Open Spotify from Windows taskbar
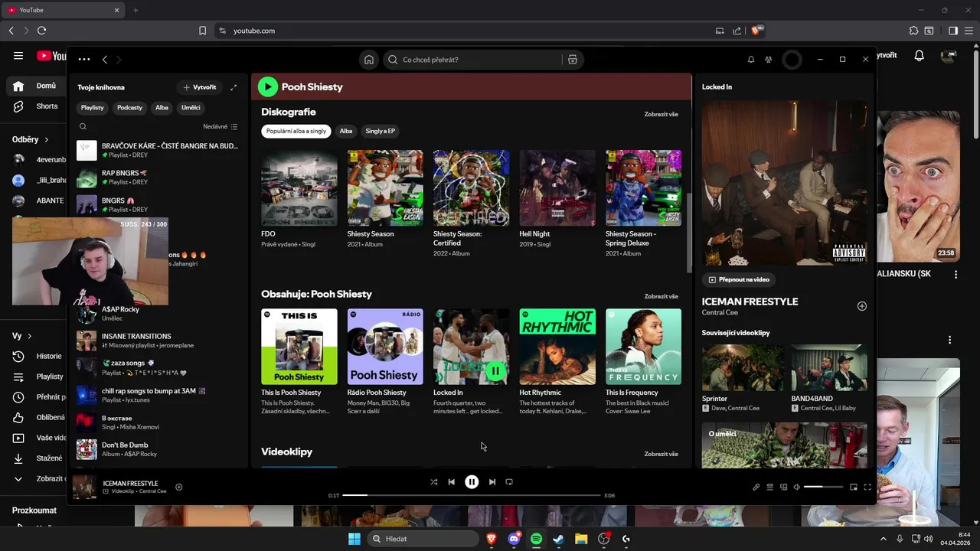 click(536, 539)
